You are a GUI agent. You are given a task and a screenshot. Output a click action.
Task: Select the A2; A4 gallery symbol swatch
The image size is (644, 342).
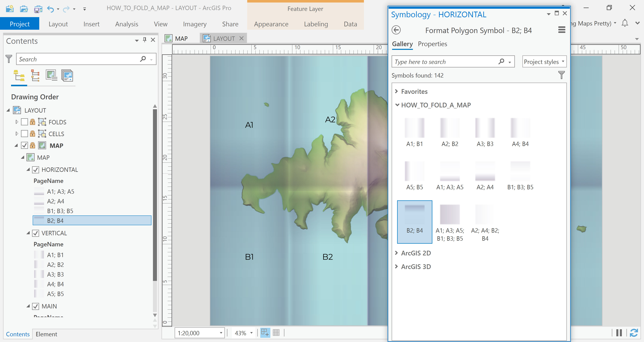coord(485,171)
